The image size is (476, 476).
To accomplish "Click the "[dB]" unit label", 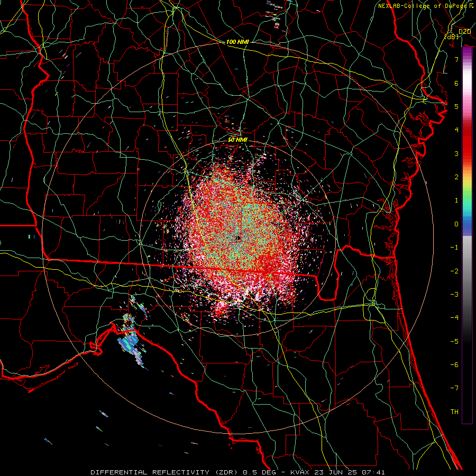I will click(451, 36).
